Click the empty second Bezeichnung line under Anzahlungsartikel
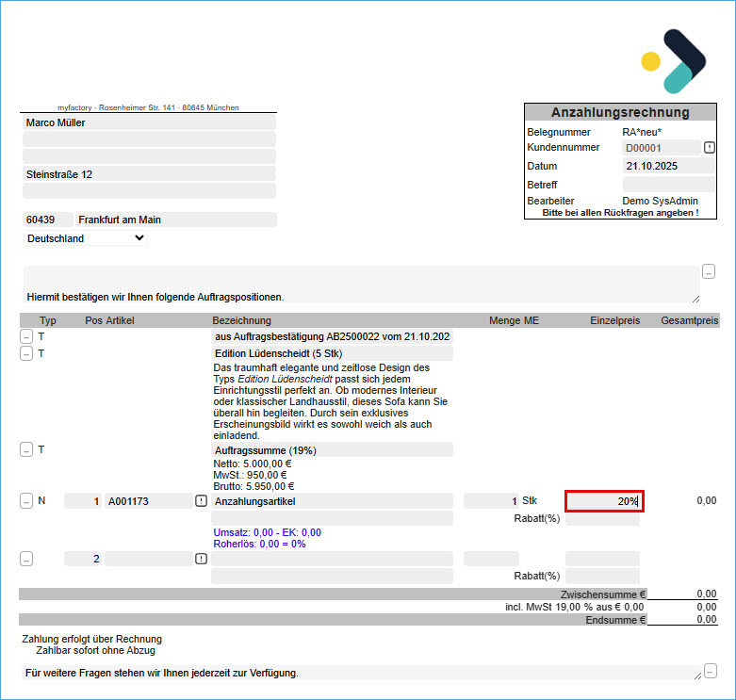Image resolution: width=736 pixels, height=700 pixels. point(332,518)
